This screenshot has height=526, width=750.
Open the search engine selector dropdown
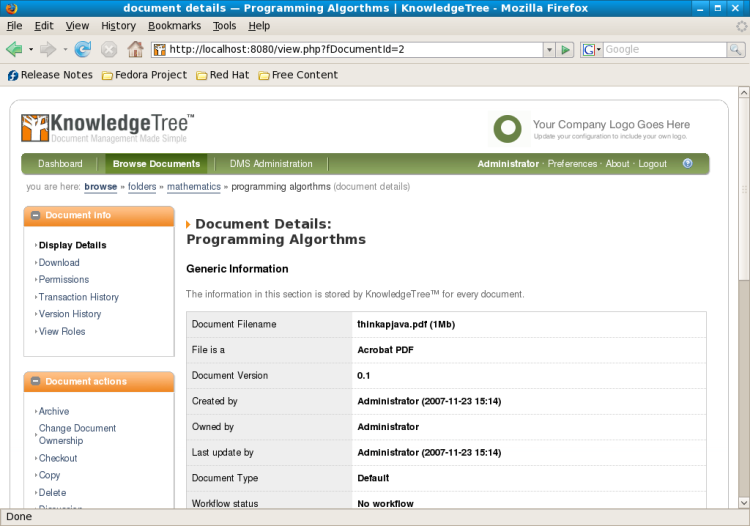(592, 49)
